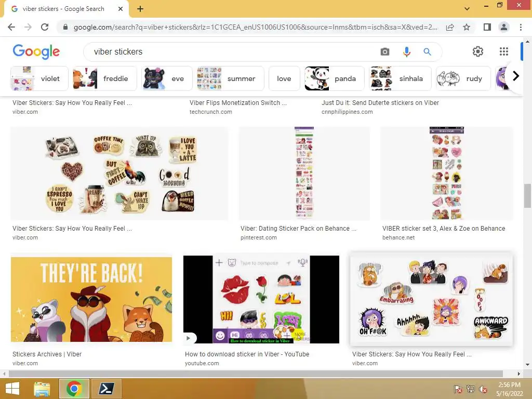The height and width of the screenshot is (399, 532).
Task: Click youtube.com source text
Action: pyautogui.click(x=202, y=363)
